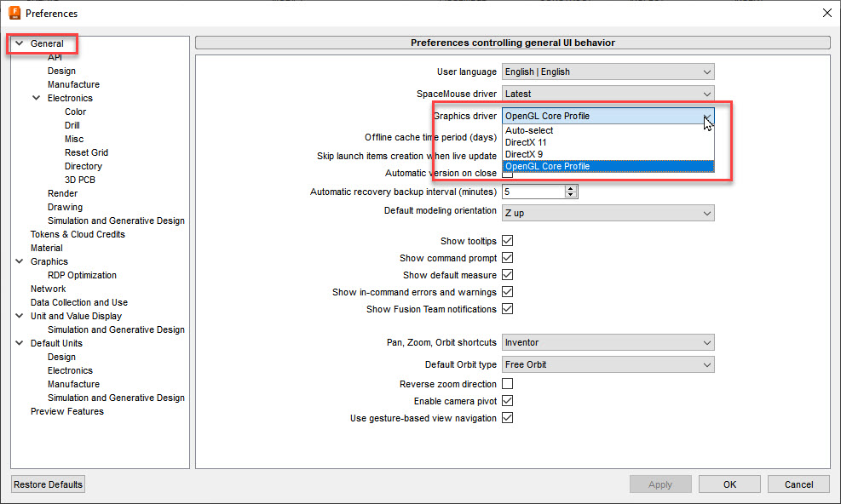This screenshot has height=504, width=841.
Task: Close the Graphics driver dropdown via its arrow
Action: [x=707, y=117]
